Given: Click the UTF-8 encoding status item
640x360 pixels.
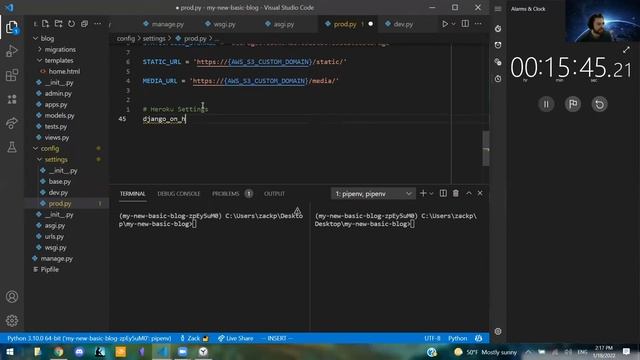Looking at the screenshot, I should (432, 338).
